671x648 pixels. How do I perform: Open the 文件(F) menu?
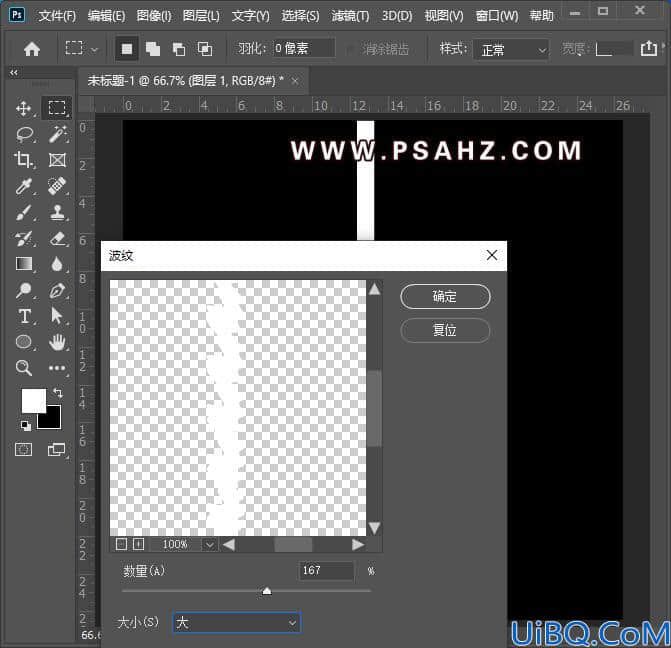[57, 16]
